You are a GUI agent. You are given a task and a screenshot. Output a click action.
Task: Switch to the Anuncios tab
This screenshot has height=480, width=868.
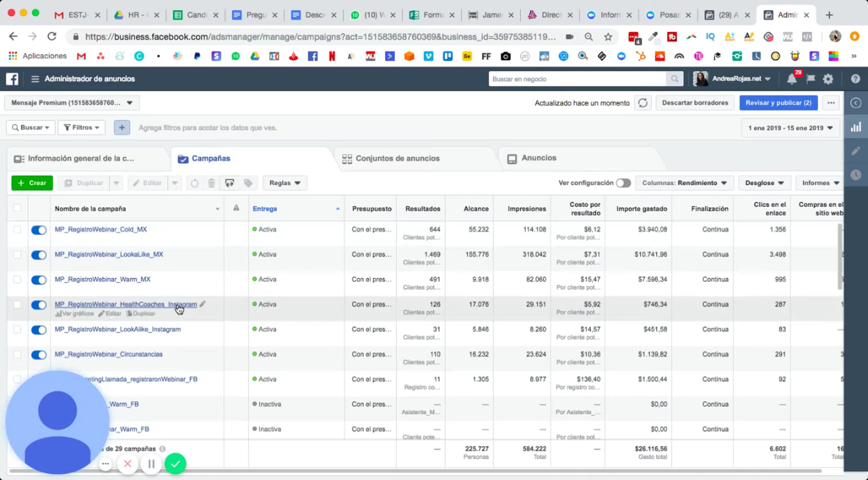[538, 158]
